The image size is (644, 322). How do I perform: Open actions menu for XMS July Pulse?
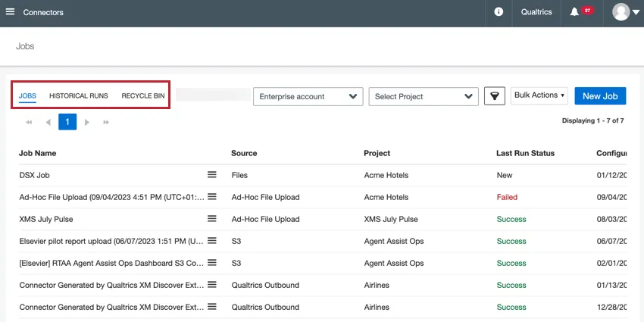212,219
